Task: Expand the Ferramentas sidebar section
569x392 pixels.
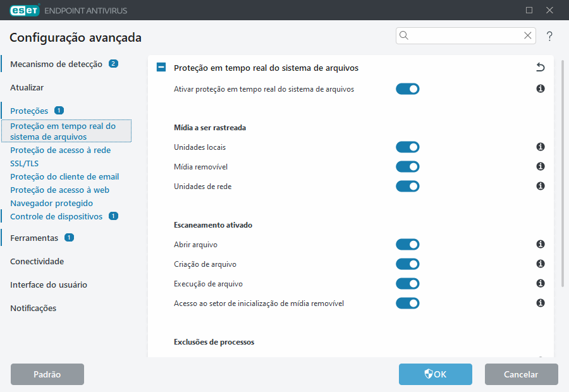Action: pos(35,238)
